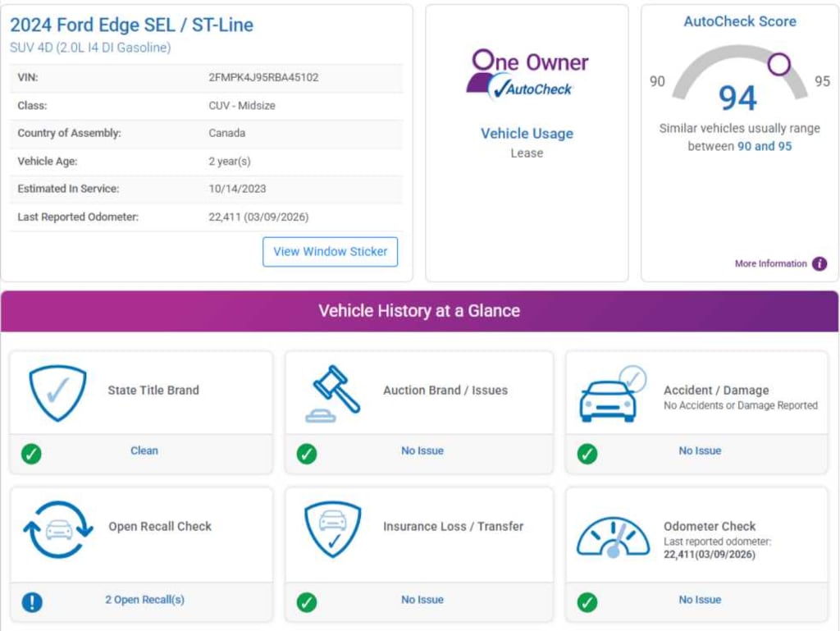Click green checkmark under Odometer Check

click(x=587, y=601)
